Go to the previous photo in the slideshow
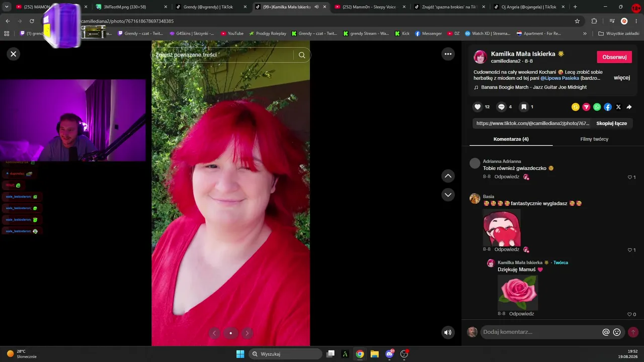 tap(214, 333)
